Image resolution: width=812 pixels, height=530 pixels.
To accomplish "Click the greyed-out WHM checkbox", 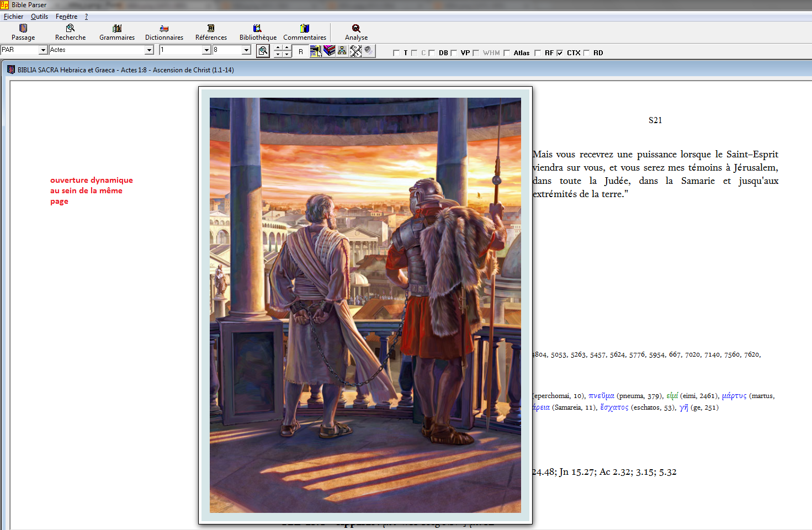I will pyautogui.click(x=476, y=53).
